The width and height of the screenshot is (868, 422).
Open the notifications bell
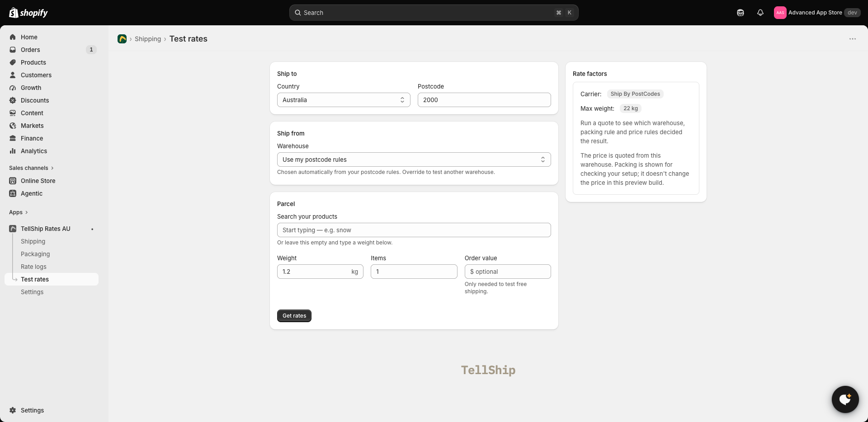[x=760, y=13]
